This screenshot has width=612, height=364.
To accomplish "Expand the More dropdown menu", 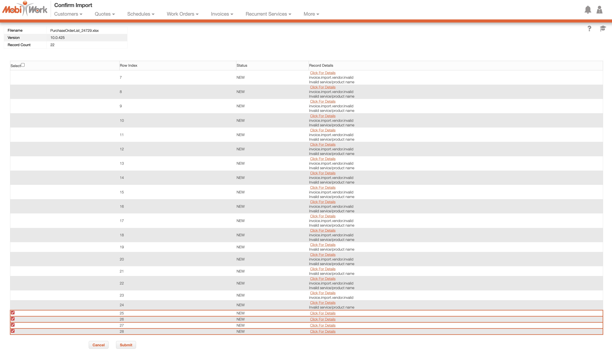I will pos(311,14).
